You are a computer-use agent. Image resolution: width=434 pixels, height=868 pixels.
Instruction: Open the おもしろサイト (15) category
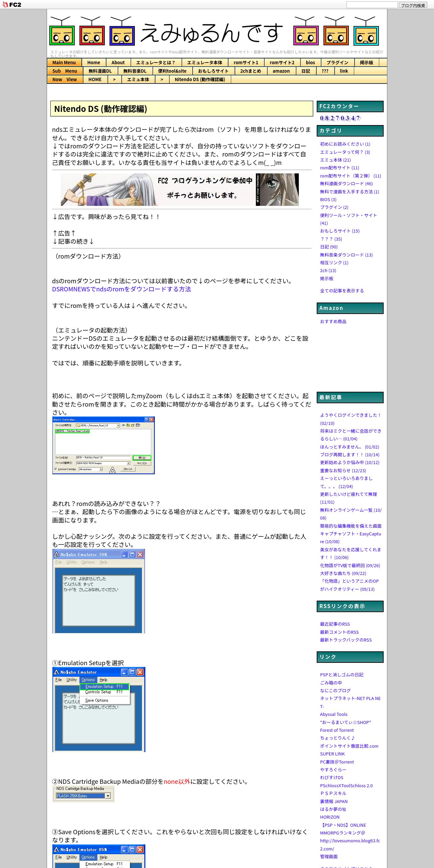pos(340,231)
